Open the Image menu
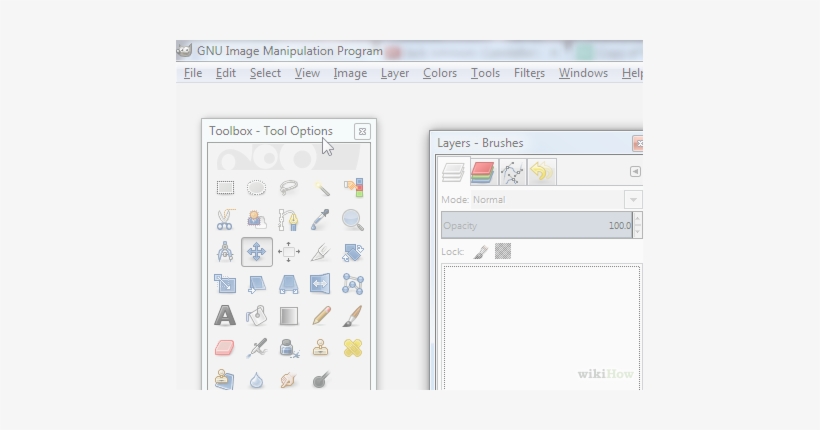820x430 pixels. (x=350, y=73)
